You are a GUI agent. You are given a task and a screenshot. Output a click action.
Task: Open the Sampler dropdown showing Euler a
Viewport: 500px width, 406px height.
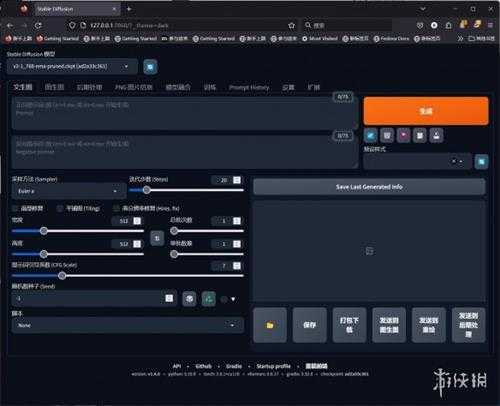coord(69,191)
